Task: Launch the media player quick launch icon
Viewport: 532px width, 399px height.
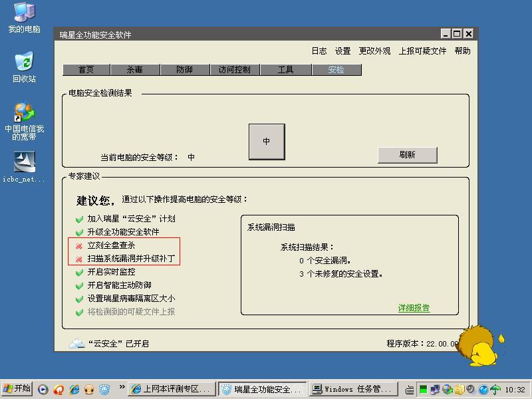Action: coord(43,389)
